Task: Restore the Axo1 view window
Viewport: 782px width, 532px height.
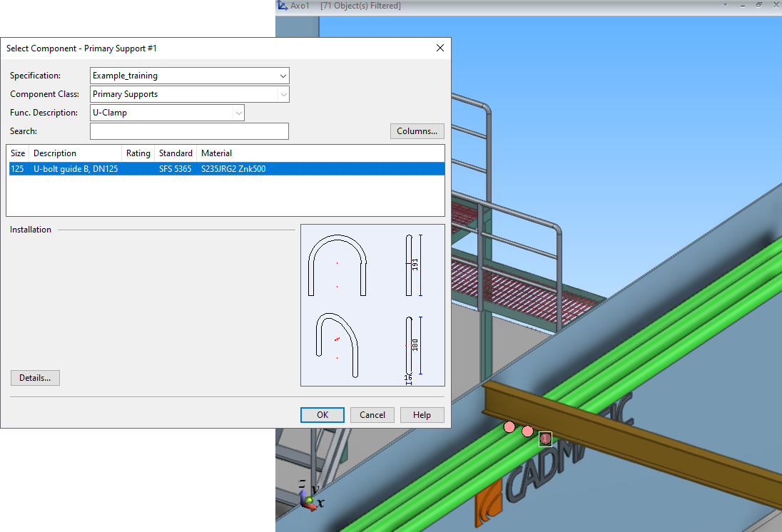Action: (x=759, y=5)
